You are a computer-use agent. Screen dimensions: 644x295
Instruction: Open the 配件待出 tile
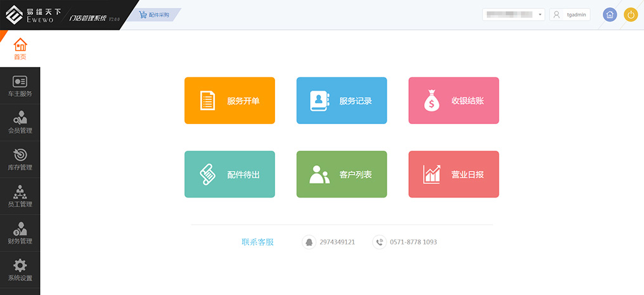tap(229, 174)
